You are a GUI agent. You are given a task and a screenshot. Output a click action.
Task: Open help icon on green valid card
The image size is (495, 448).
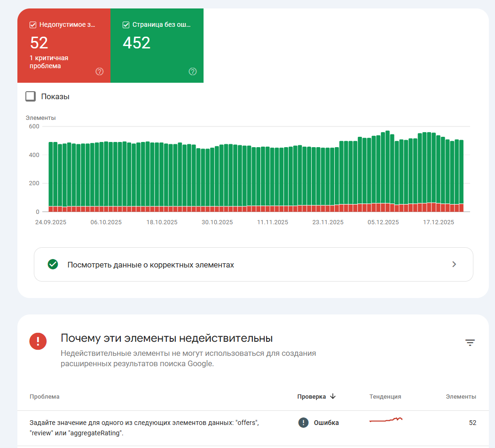pos(193,71)
